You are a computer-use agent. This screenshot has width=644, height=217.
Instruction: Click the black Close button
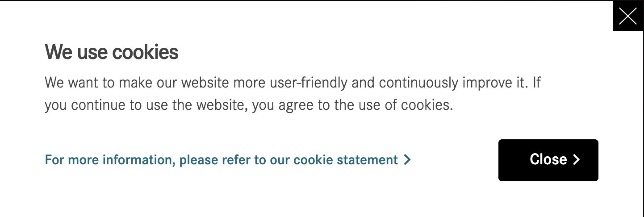tap(548, 160)
